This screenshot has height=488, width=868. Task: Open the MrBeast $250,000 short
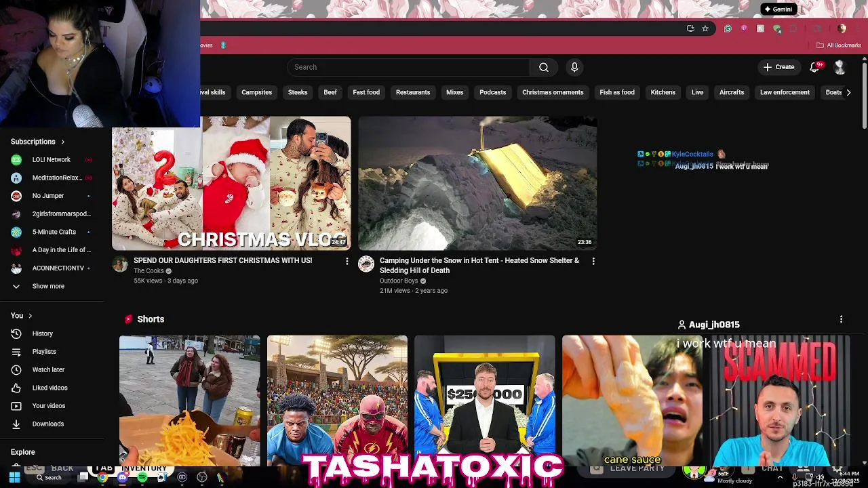pyautogui.click(x=484, y=401)
